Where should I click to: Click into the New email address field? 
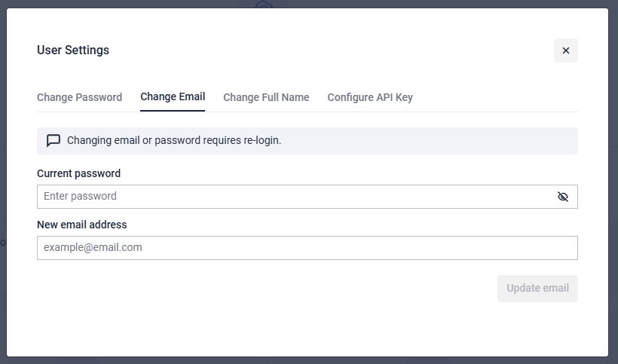coord(307,248)
